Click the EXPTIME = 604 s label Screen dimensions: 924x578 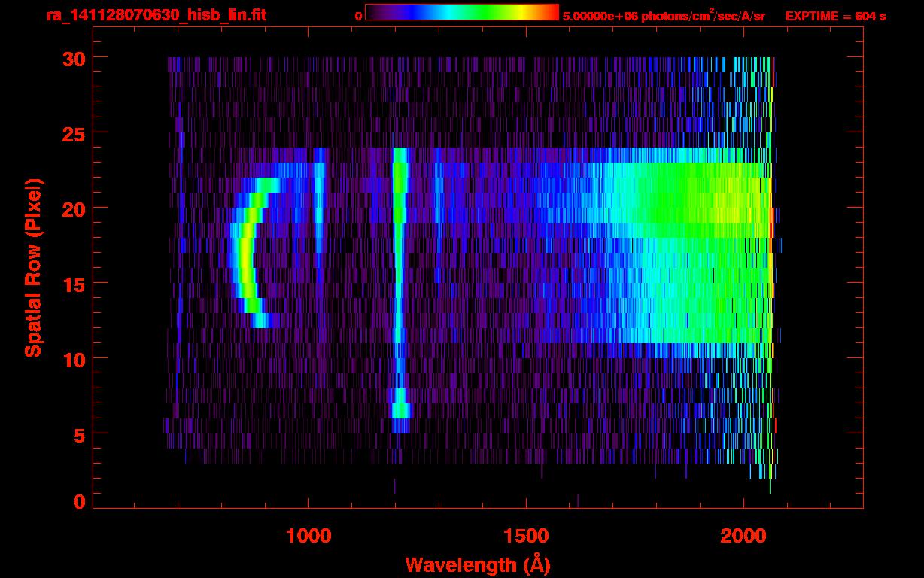(835, 16)
